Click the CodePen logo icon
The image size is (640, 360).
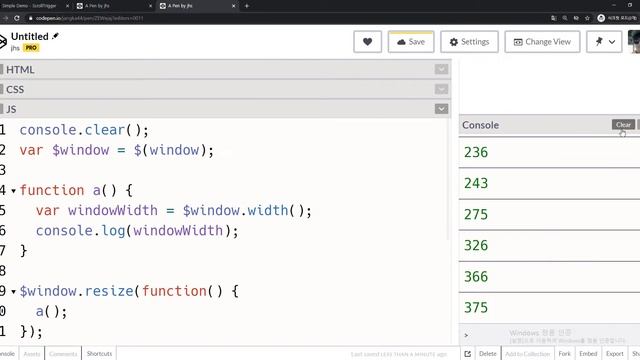[x=2, y=42]
